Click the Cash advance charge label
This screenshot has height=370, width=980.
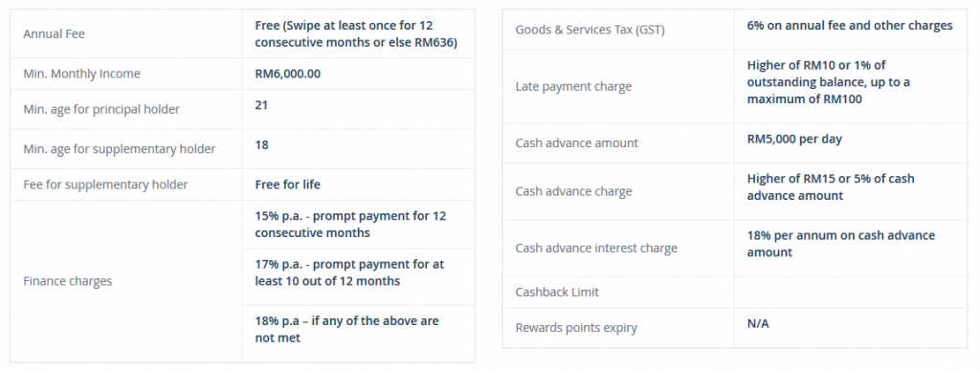coord(574,191)
